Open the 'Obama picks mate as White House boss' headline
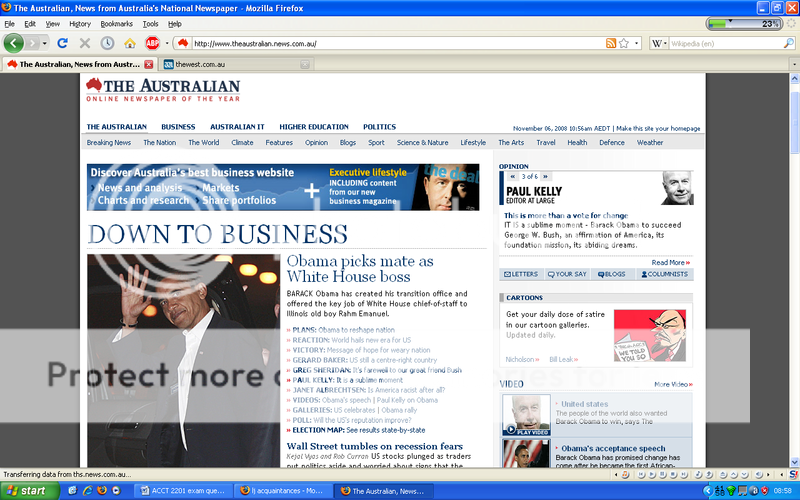 point(360,269)
